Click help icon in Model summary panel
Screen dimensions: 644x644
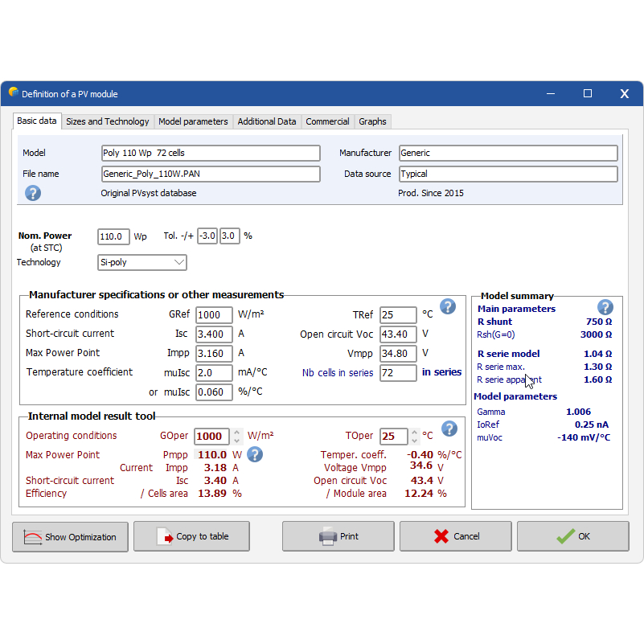(605, 307)
